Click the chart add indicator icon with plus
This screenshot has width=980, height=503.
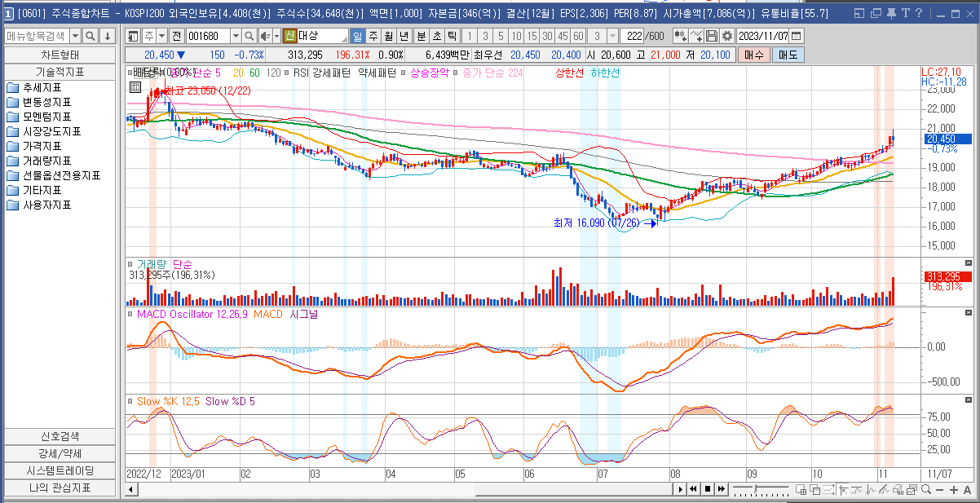coord(679,36)
